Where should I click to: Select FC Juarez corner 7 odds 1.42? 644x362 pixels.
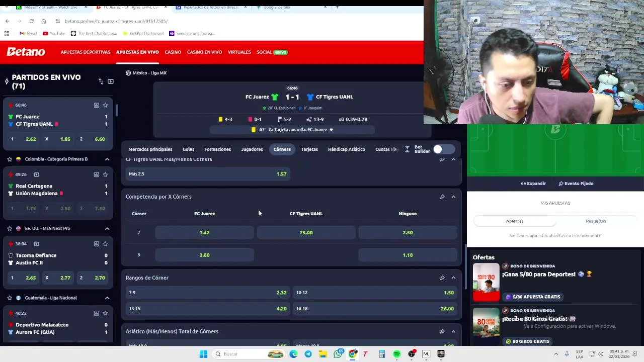[x=204, y=232]
